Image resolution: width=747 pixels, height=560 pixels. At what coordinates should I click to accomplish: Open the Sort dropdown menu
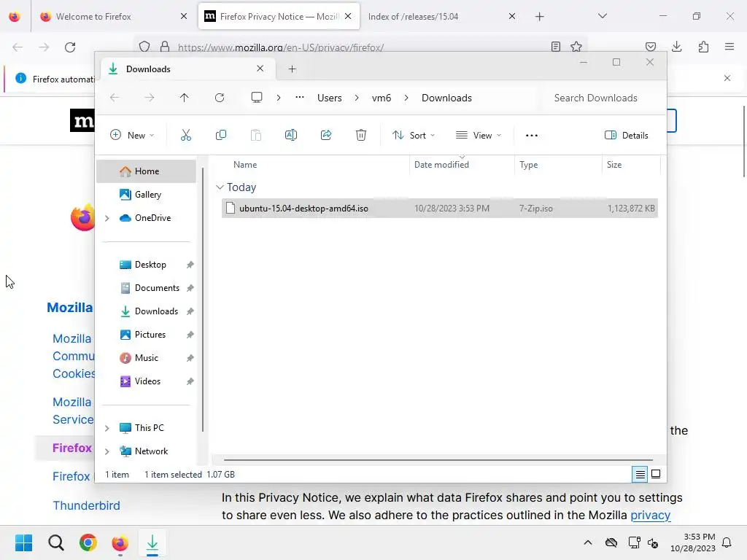tap(414, 135)
